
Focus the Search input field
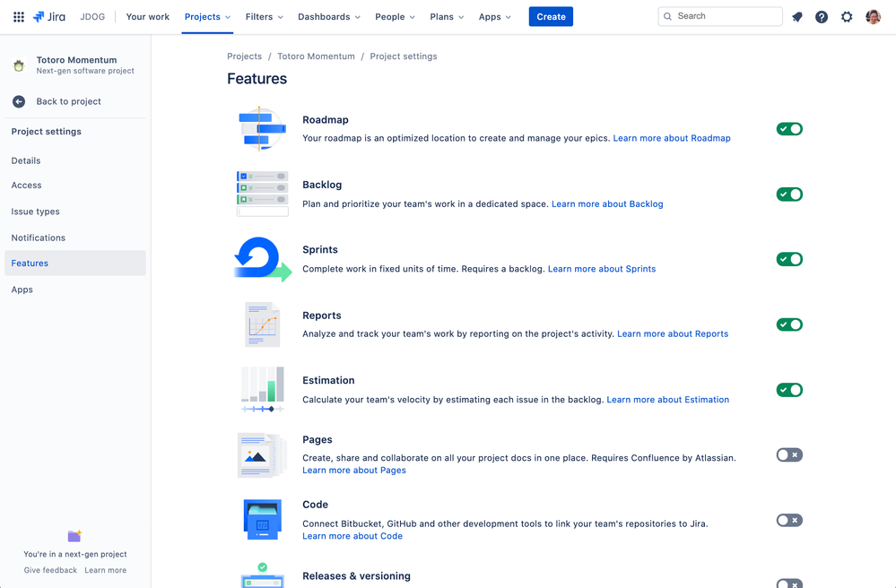pyautogui.click(x=720, y=16)
